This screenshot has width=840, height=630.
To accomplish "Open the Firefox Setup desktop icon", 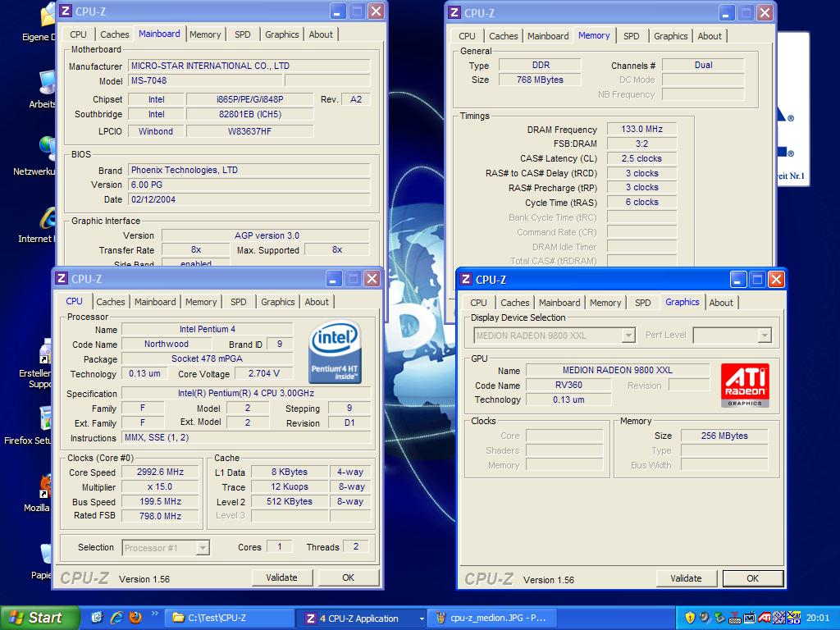I will [x=46, y=419].
